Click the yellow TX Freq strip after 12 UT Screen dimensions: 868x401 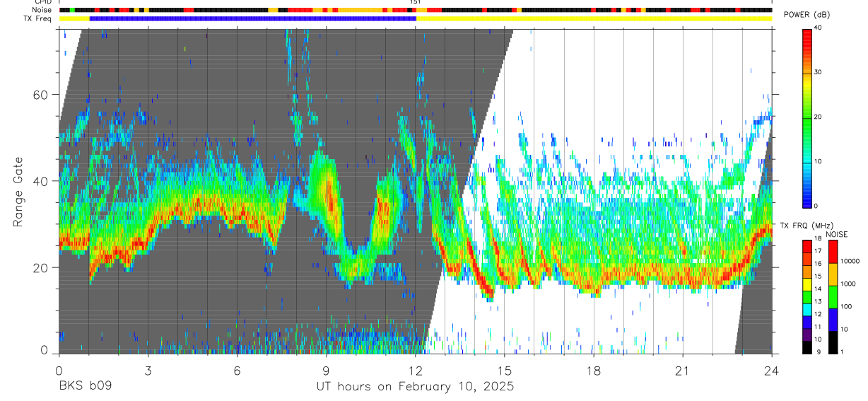click(x=594, y=18)
